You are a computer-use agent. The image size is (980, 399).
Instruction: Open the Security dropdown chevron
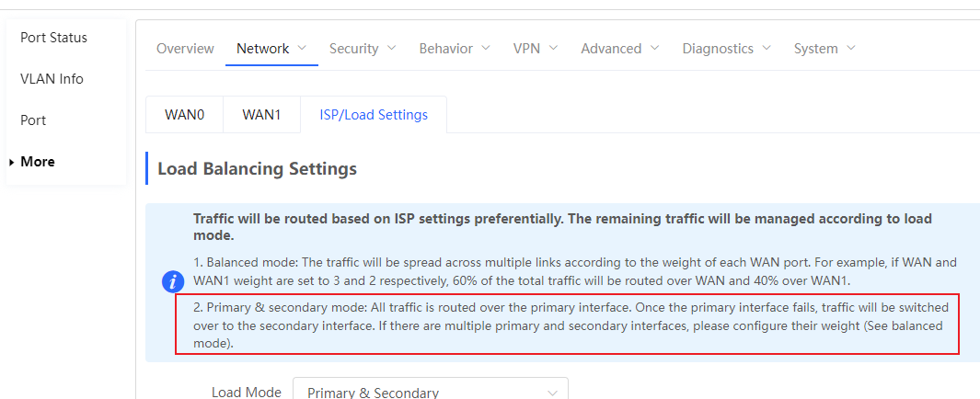click(392, 48)
